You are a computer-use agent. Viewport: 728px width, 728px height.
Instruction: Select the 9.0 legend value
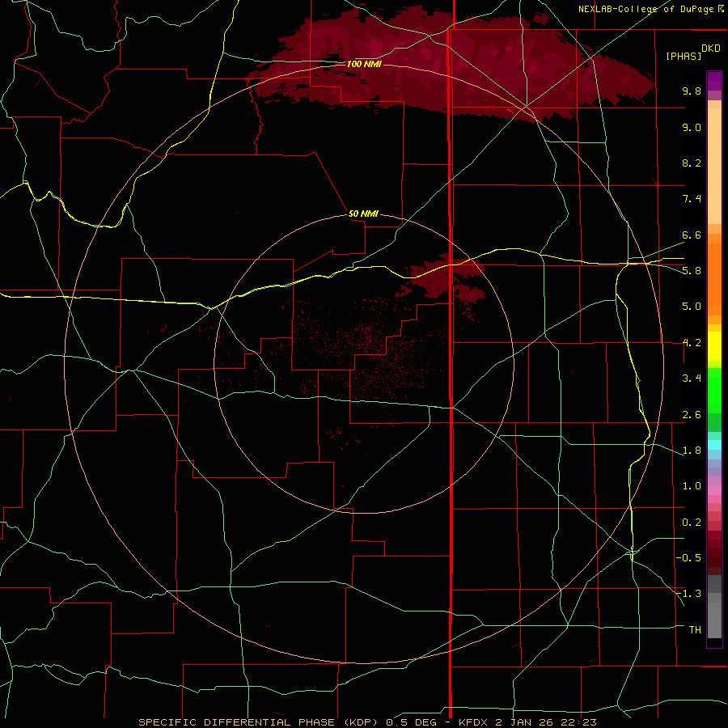tap(692, 127)
